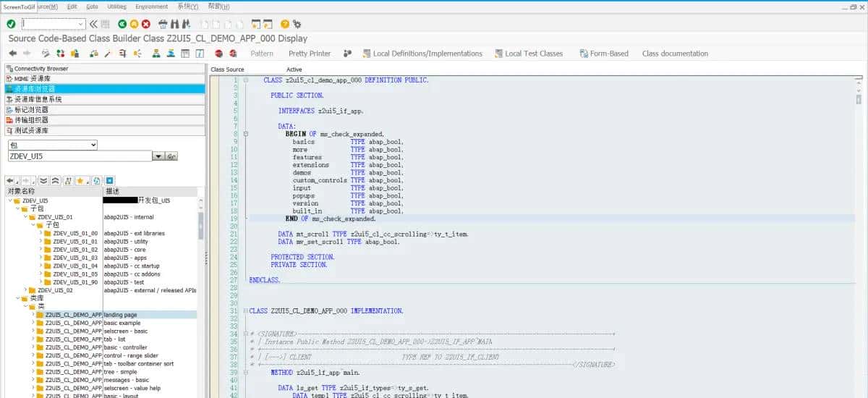This screenshot has height=398, width=868.
Task: Open the Utilities menu
Action: click(116, 7)
